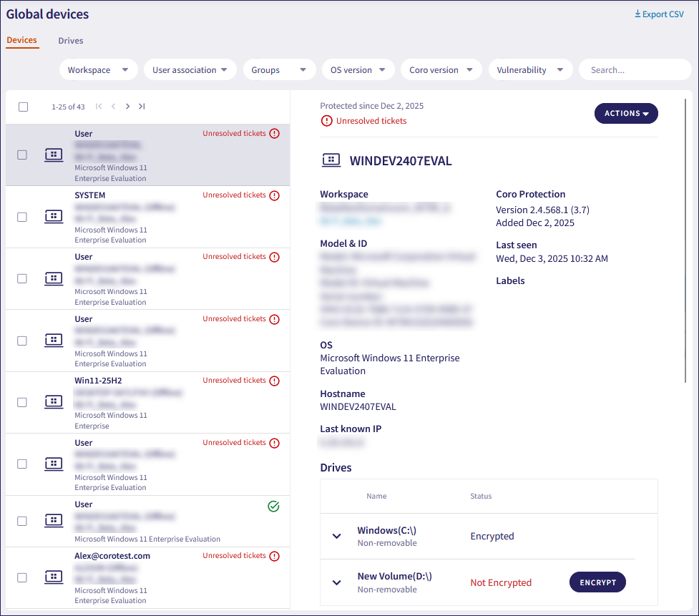This screenshot has height=616, width=699.
Task: Open the Workspace filter dropdown
Action: (x=98, y=70)
